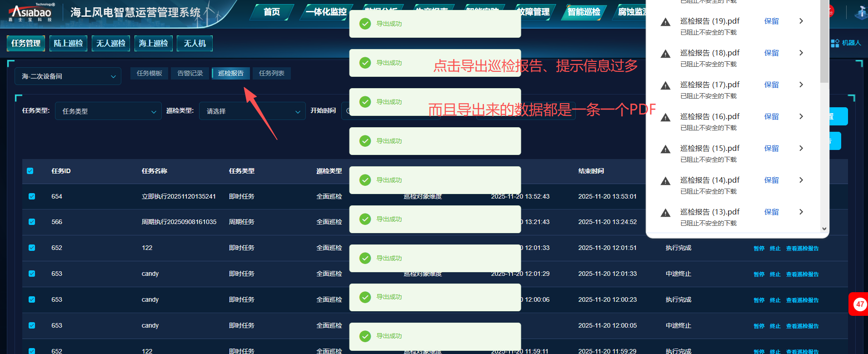
Task: Click 保留 for 巡检报告 (18).pdf
Action: click(x=771, y=53)
